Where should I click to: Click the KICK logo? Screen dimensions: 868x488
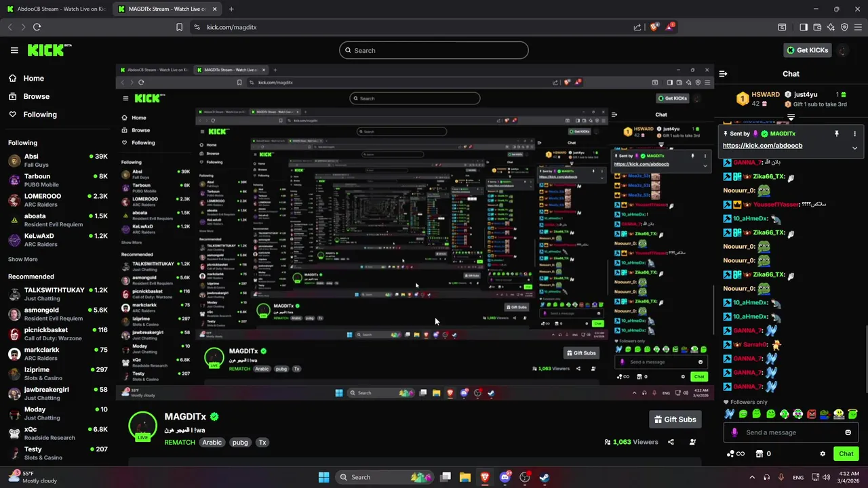[x=50, y=50]
